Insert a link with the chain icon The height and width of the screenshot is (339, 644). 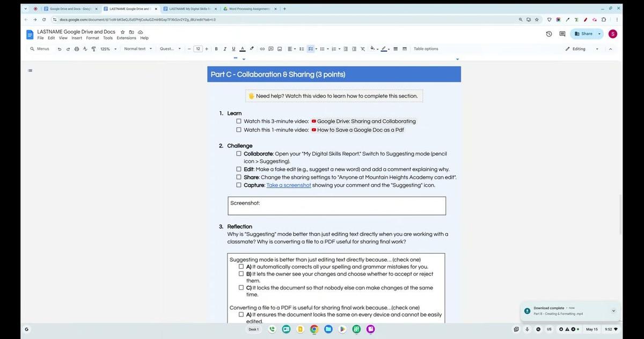tap(262, 49)
